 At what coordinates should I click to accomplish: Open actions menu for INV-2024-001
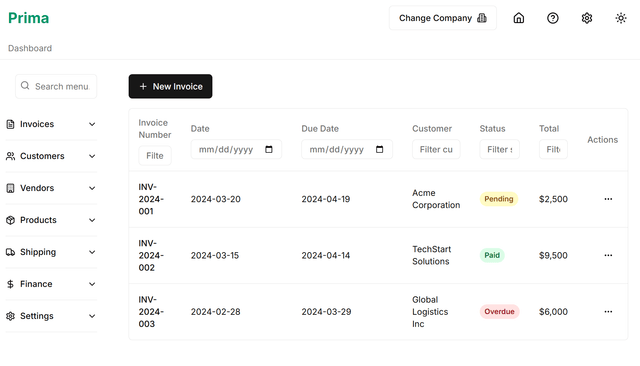pos(608,199)
